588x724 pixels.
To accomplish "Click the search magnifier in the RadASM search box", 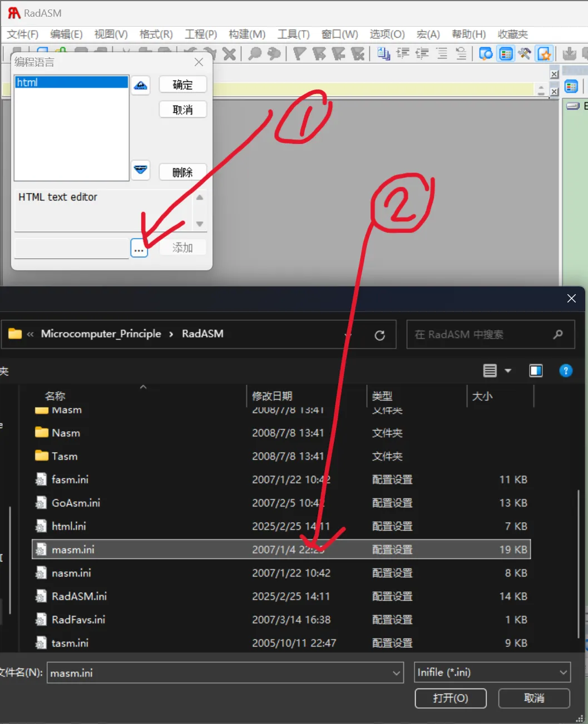I will (558, 334).
